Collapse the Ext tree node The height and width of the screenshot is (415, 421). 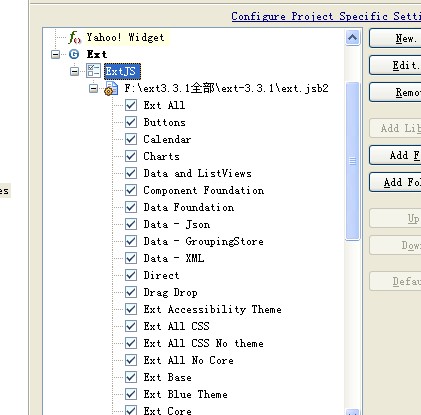[55, 54]
